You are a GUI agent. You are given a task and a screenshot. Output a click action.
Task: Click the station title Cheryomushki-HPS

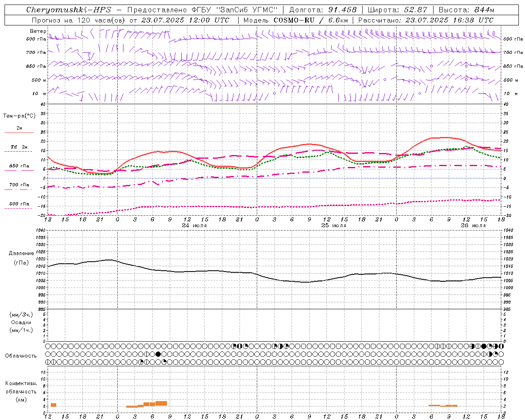(68, 10)
